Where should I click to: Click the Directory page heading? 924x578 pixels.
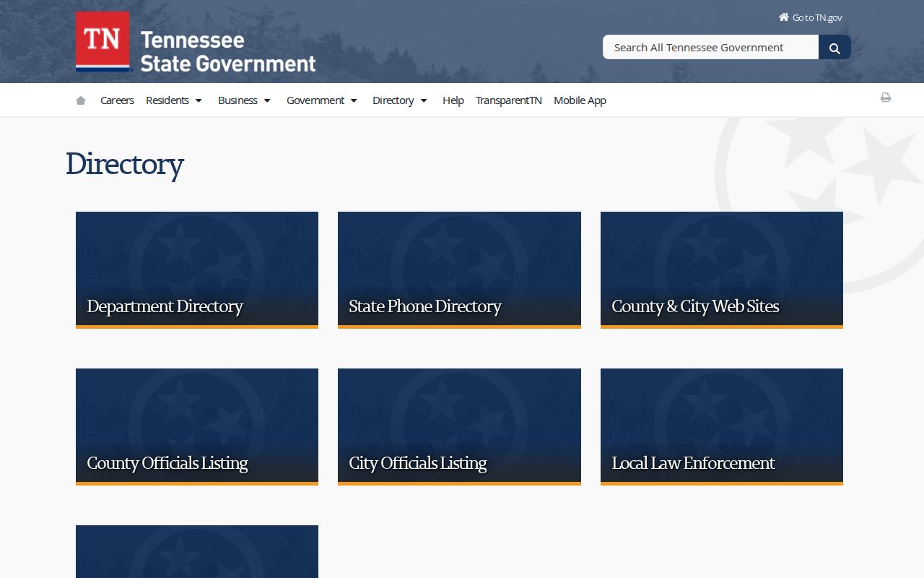pyautogui.click(x=124, y=164)
